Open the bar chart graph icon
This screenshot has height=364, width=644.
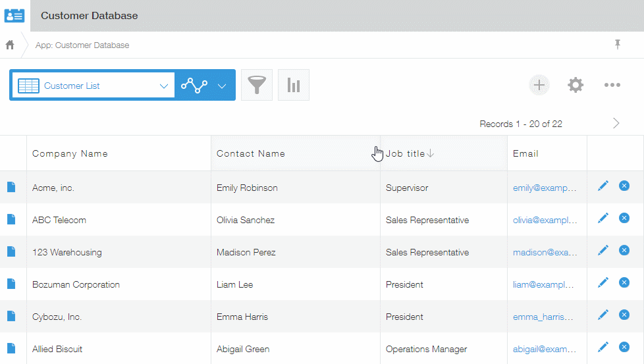[x=294, y=85]
